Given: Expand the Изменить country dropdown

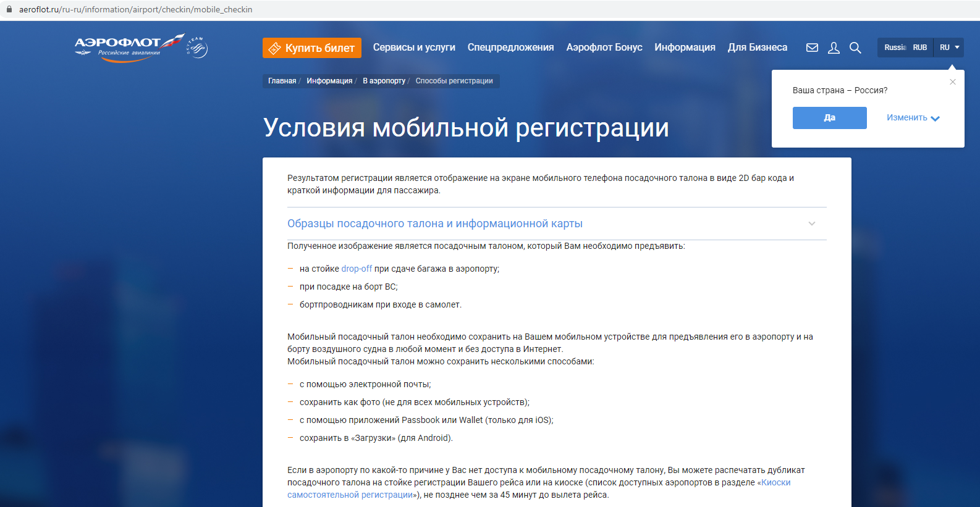Looking at the screenshot, I should (x=913, y=118).
